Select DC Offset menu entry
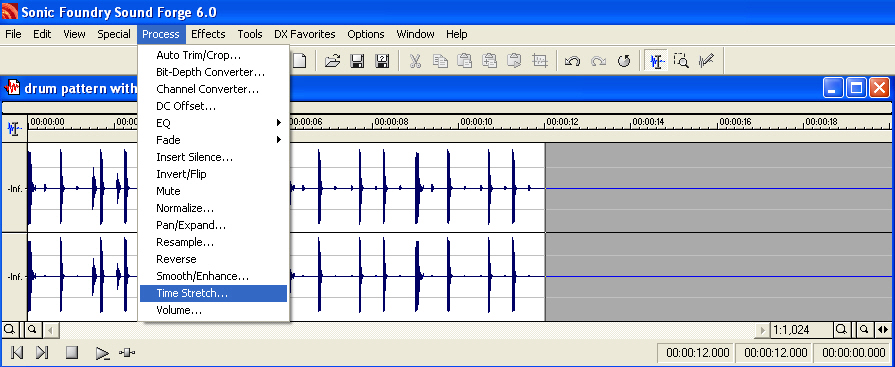Image resolution: width=895 pixels, height=367 pixels. click(x=213, y=106)
